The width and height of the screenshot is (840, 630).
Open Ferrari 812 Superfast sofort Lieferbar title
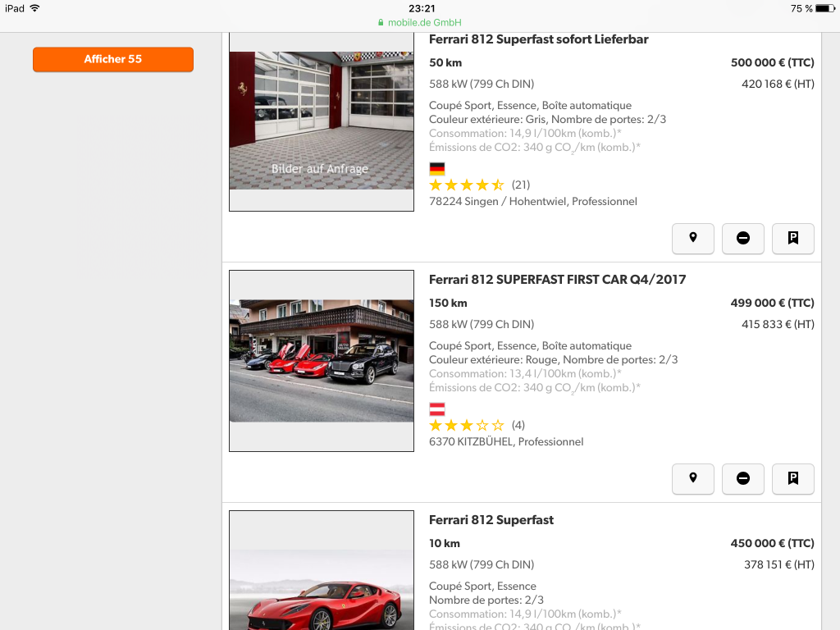[x=538, y=39]
